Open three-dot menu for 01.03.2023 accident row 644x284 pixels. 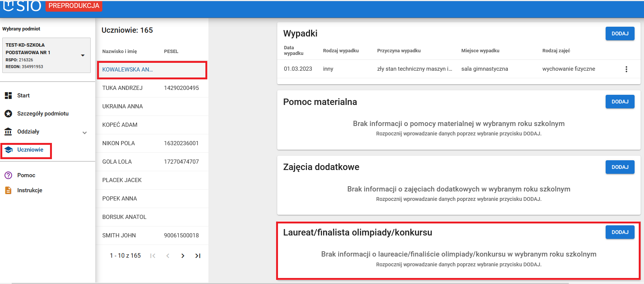pos(626,69)
